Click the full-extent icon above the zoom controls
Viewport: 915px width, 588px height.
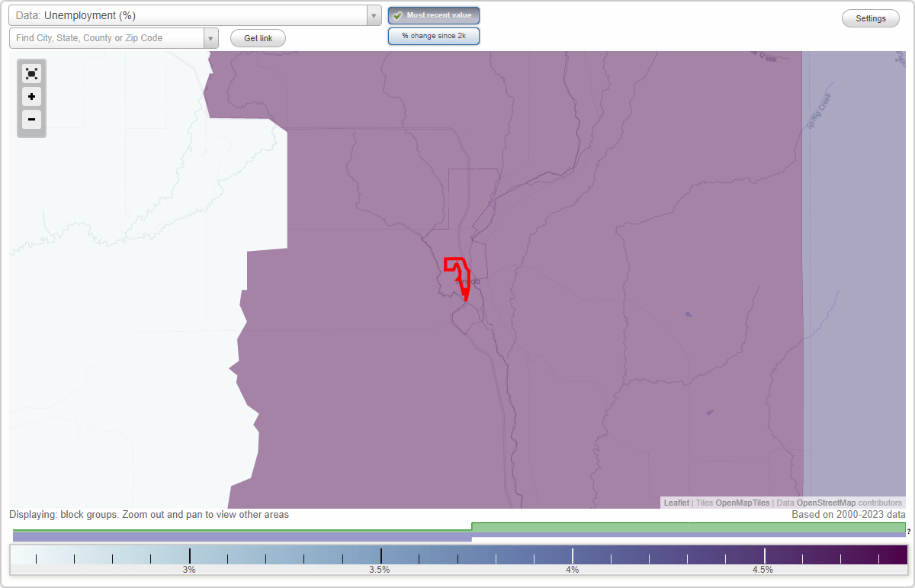[31, 73]
